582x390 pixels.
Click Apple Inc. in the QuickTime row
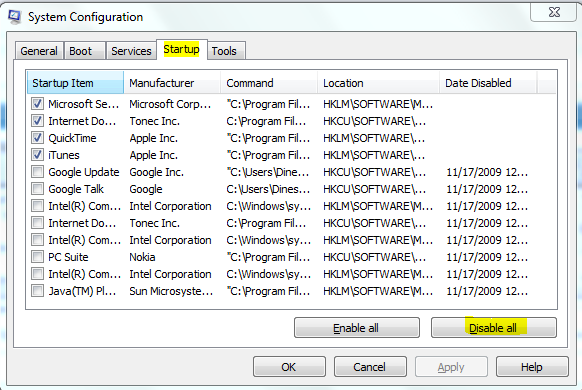(x=153, y=138)
